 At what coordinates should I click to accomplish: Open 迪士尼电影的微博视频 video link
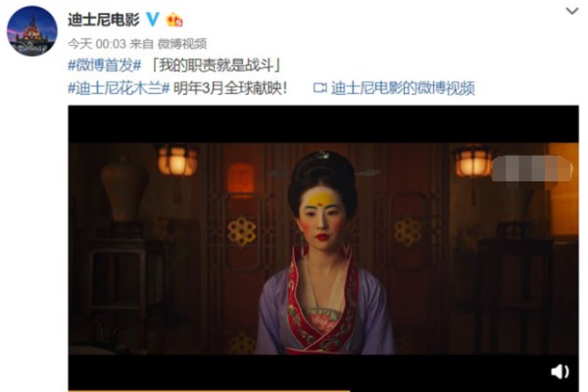403,88
